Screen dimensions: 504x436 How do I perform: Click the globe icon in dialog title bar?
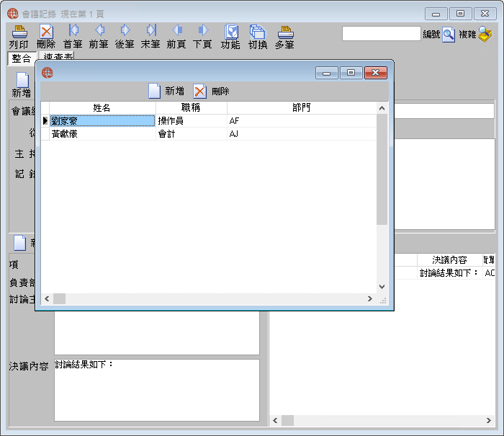[x=48, y=73]
